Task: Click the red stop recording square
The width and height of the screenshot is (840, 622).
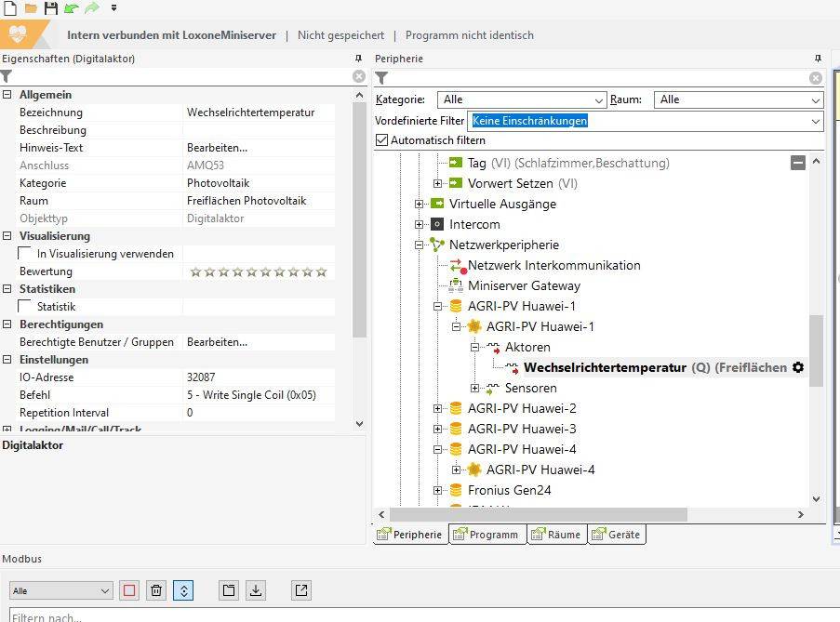Action: click(x=129, y=590)
